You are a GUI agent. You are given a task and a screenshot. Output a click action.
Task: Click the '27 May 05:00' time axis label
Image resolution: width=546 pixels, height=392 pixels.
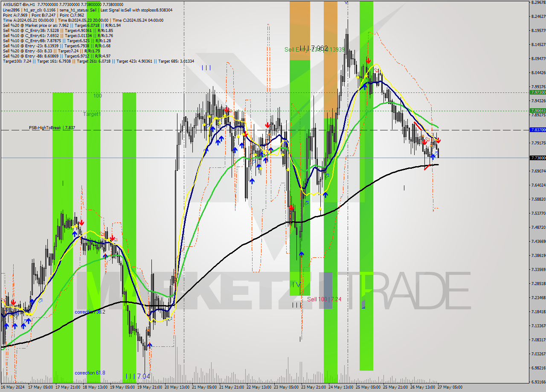(x=450, y=387)
